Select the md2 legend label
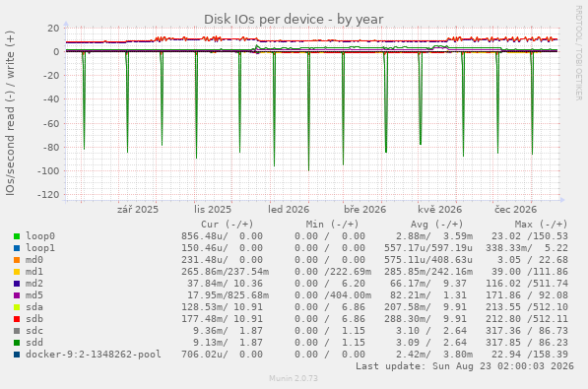Screen dimensions: 588x389 pos(34,284)
